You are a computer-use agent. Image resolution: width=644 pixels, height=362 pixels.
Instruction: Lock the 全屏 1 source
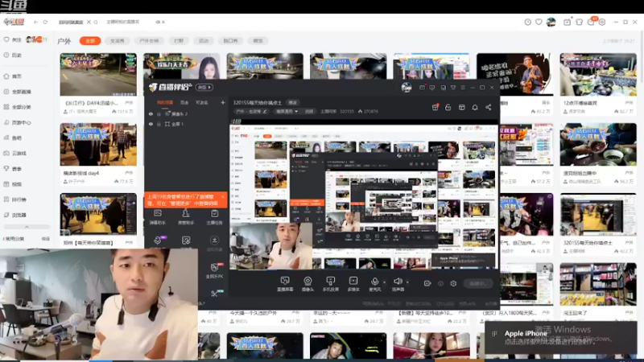click(x=159, y=124)
